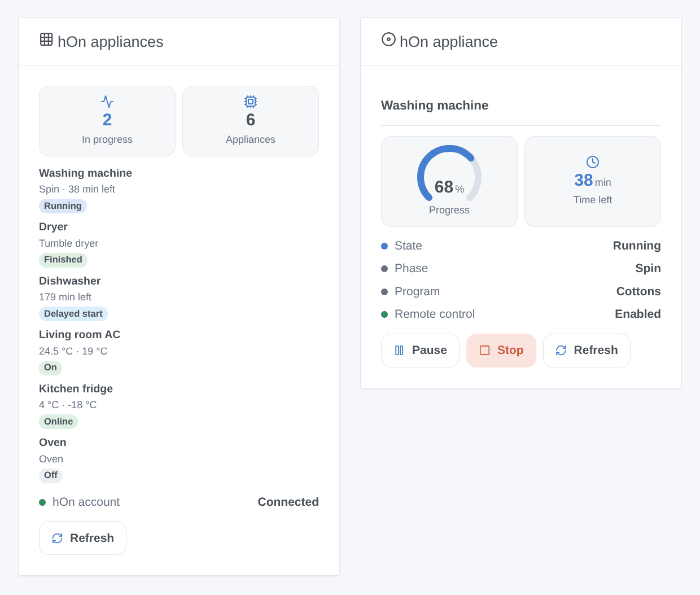700x595 pixels.
Task: Click the Cottons program value
Action: [638, 292]
